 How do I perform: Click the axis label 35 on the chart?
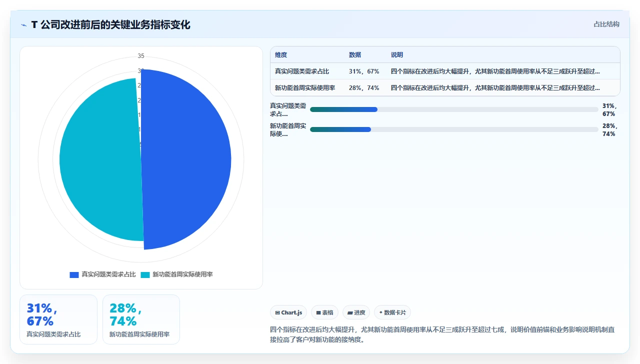tap(141, 55)
